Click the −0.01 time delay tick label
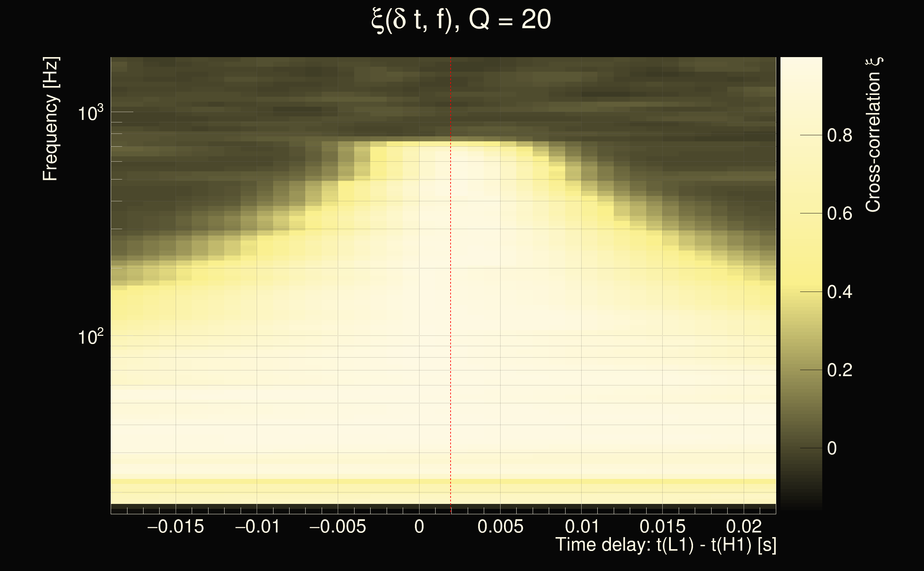924x571 pixels. pos(257,527)
